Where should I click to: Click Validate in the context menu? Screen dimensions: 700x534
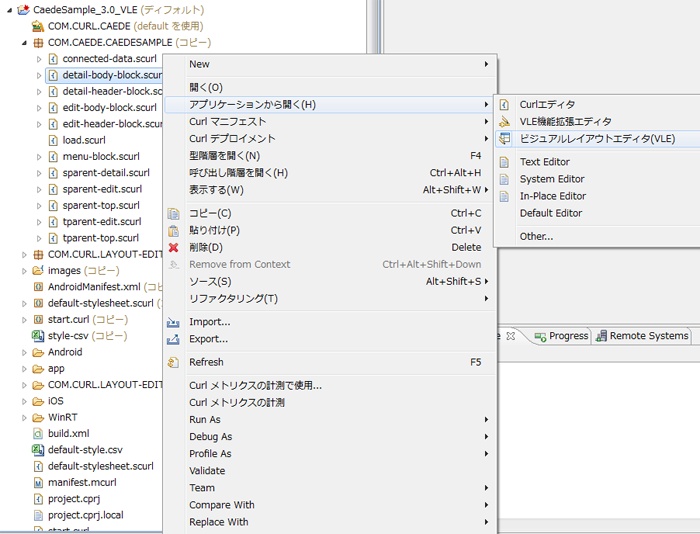(207, 471)
